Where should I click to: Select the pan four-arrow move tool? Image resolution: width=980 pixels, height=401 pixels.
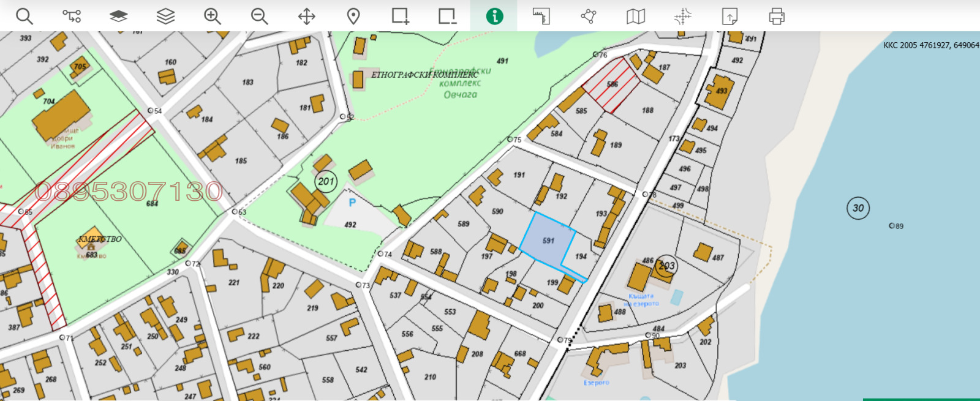point(306,16)
